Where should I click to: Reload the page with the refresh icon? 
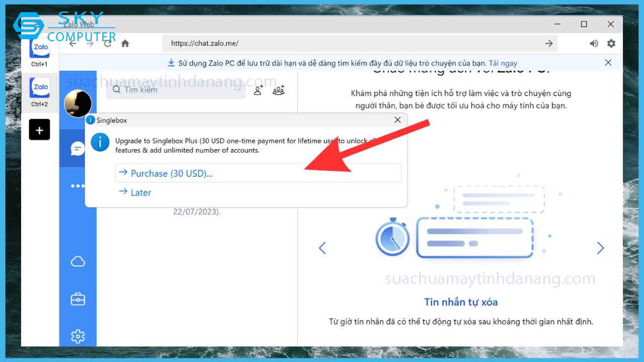[108, 44]
